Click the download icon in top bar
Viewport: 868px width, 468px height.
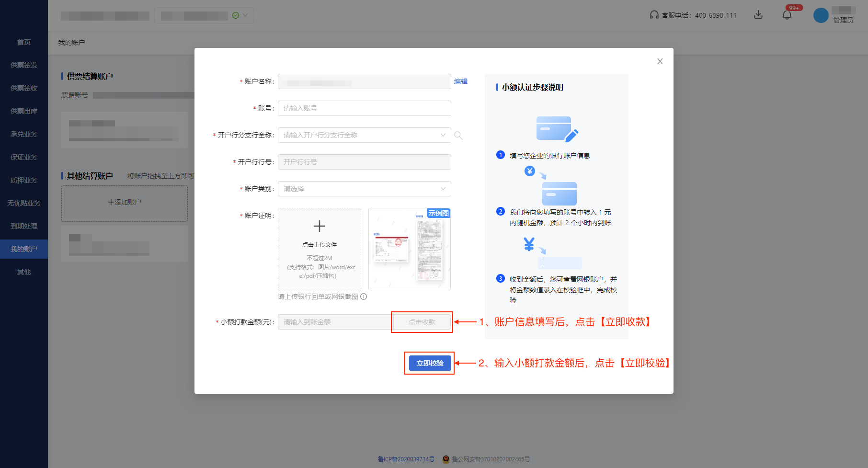tap(758, 15)
